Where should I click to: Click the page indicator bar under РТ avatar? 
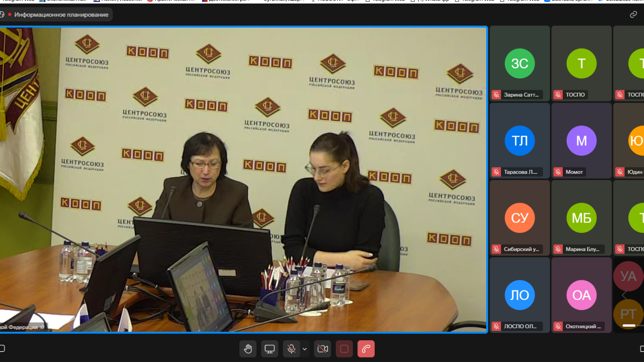629,325
